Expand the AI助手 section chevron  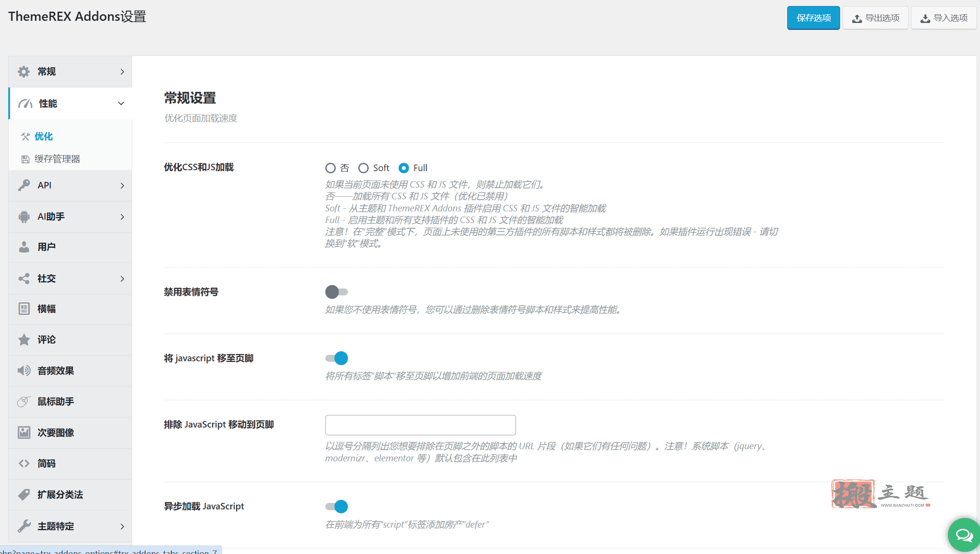point(122,217)
